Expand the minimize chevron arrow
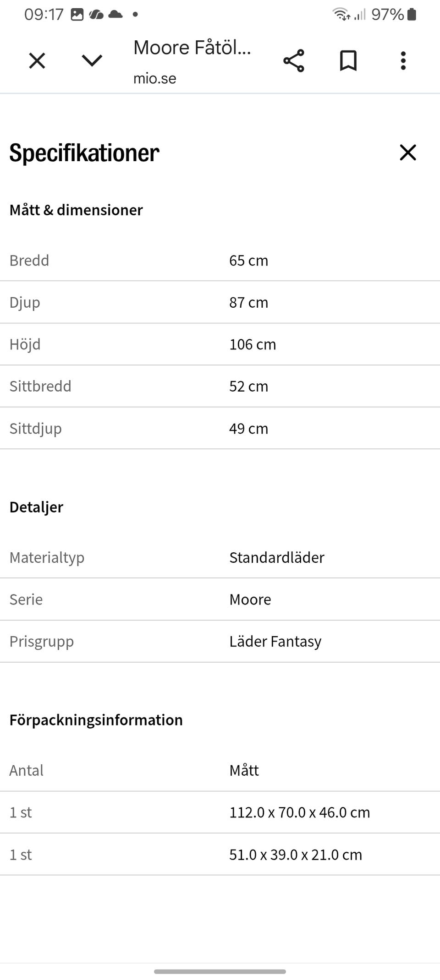This screenshot has width=440, height=980. pyautogui.click(x=92, y=60)
